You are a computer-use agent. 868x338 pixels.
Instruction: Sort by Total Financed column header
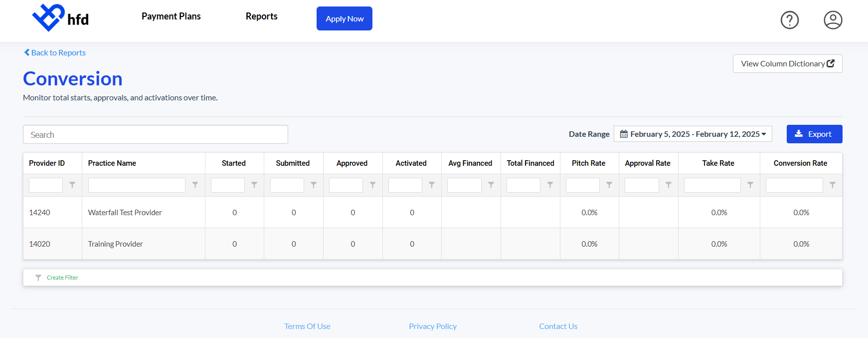[x=530, y=163]
